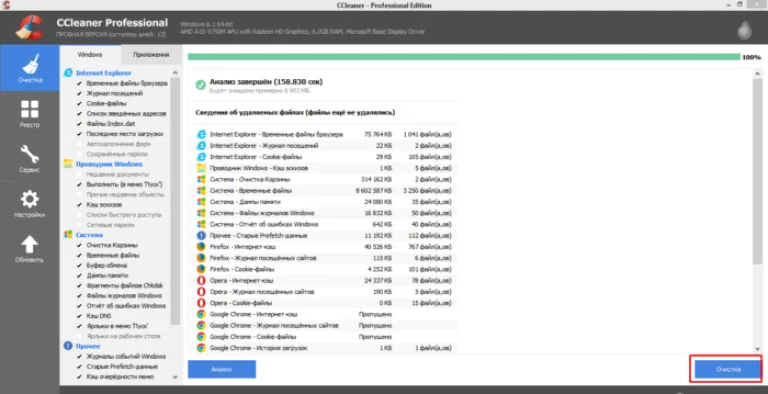Click Firefox icon for Cookie-файлы result
The width and height of the screenshot is (768, 394).
201,269
